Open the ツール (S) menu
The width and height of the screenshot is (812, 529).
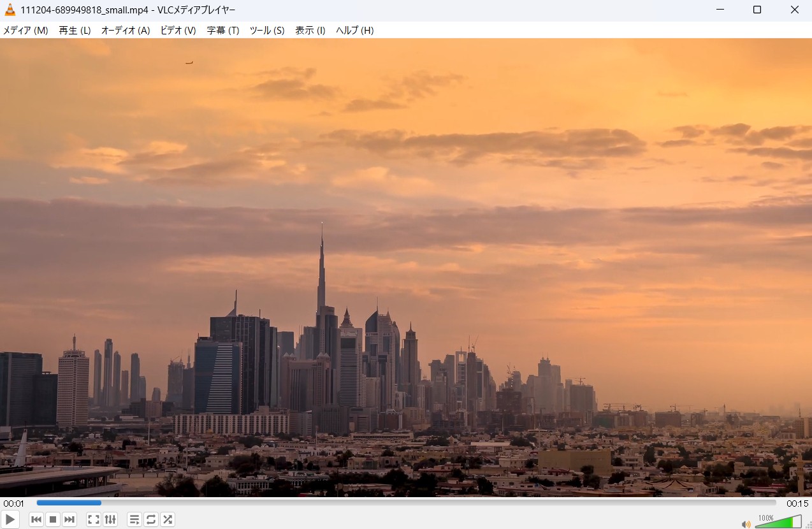tap(267, 31)
